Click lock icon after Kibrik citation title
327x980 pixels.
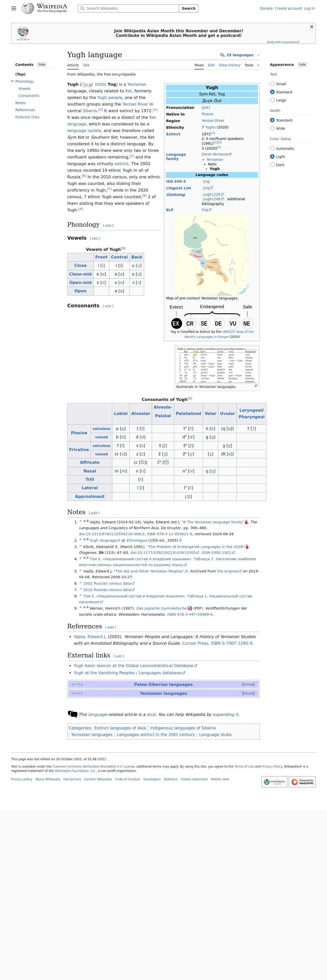(247, 547)
